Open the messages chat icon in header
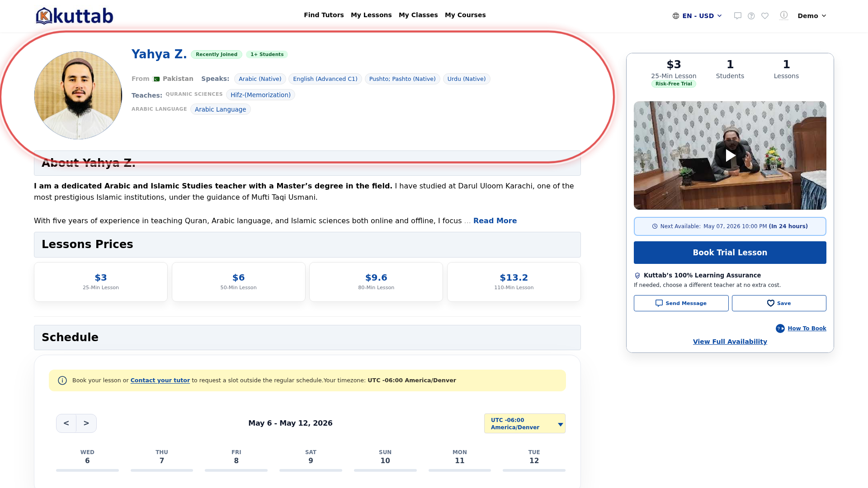Image resolution: width=868 pixels, height=488 pixels. point(738,16)
